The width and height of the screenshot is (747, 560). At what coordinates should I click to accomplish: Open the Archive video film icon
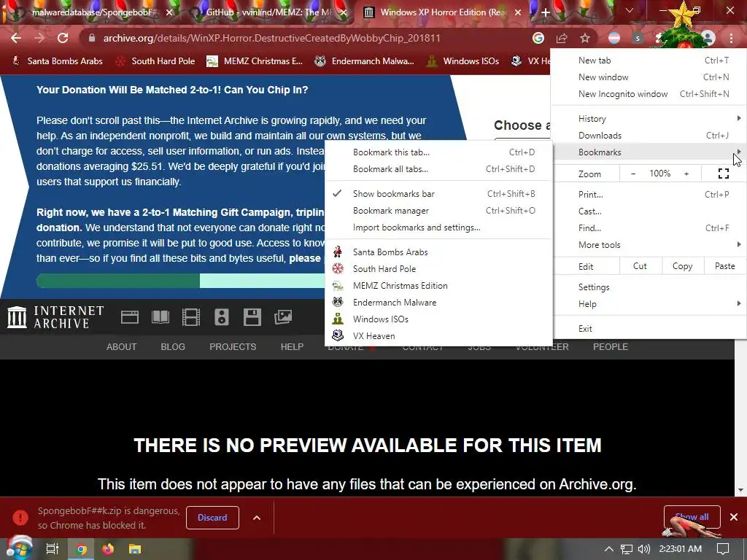191,317
